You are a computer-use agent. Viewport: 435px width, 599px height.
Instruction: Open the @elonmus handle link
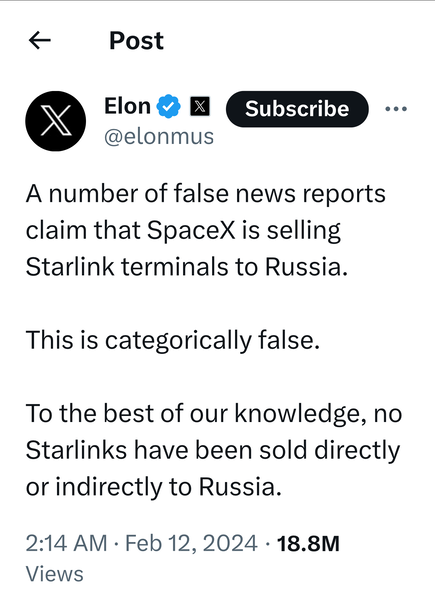tap(159, 136)
